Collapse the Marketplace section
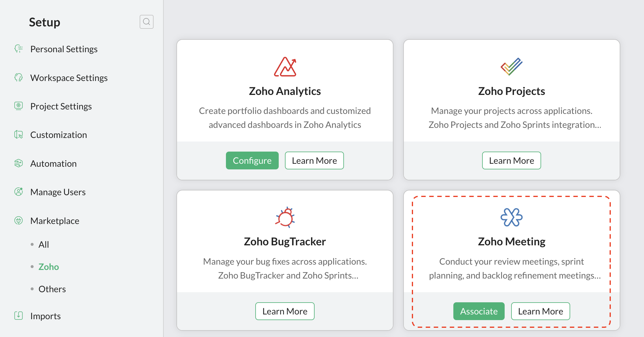The width and height of the screenshot is (644, 337). tap(55, 221)
